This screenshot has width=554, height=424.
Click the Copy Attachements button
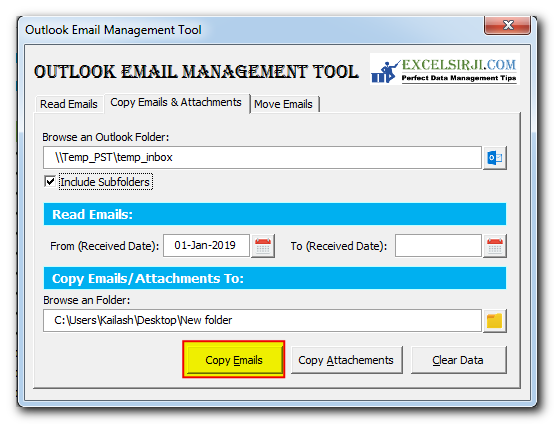346,360
